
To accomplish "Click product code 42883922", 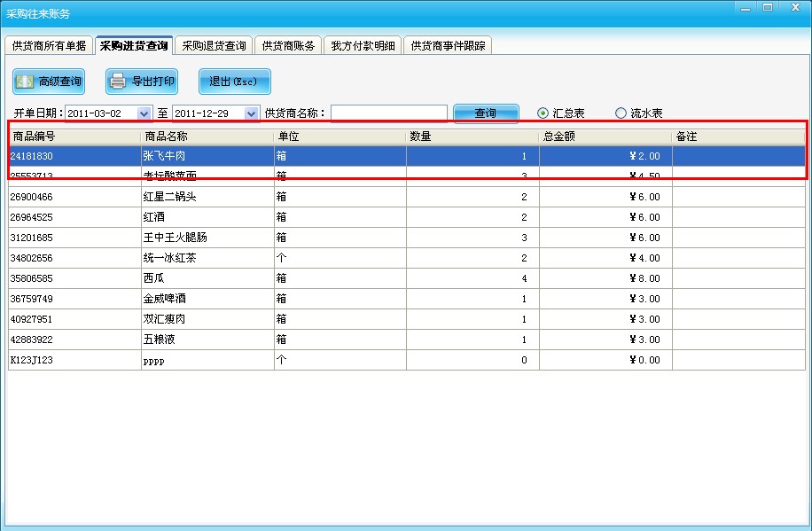I will pyautogui.click(x=32, y=340).
